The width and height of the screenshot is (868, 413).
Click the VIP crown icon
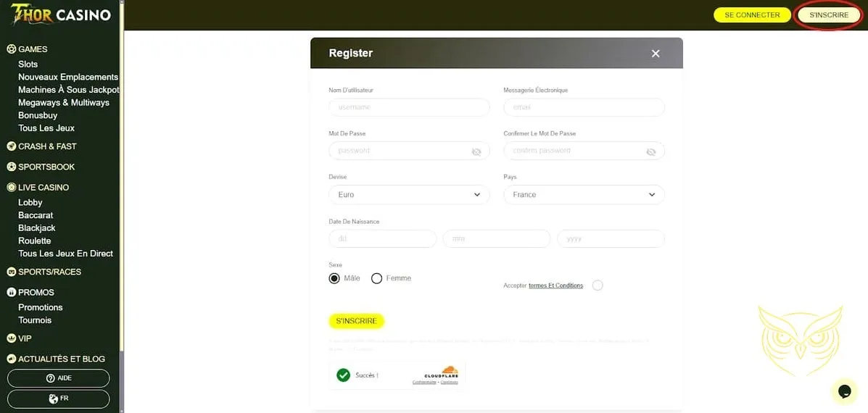tap(12, 338)
